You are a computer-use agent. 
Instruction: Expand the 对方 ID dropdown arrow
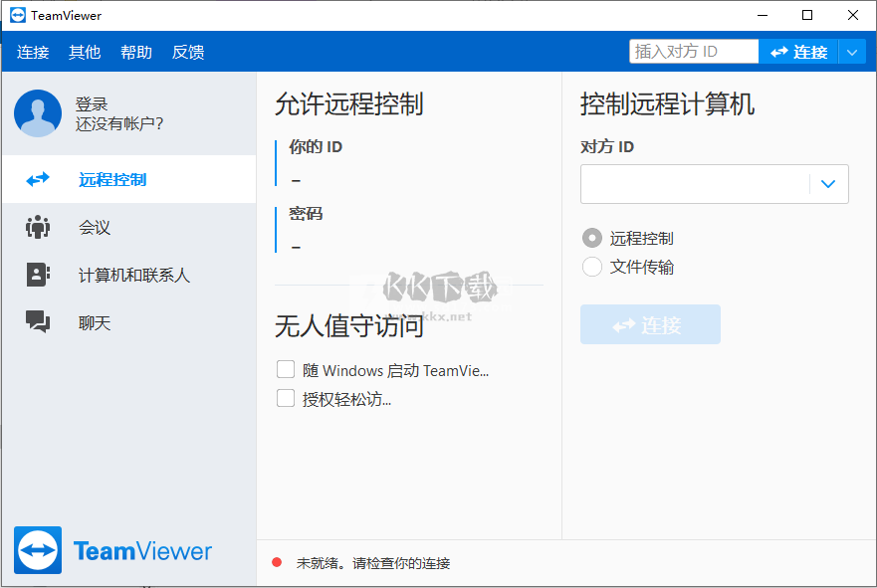pos(828,184)
